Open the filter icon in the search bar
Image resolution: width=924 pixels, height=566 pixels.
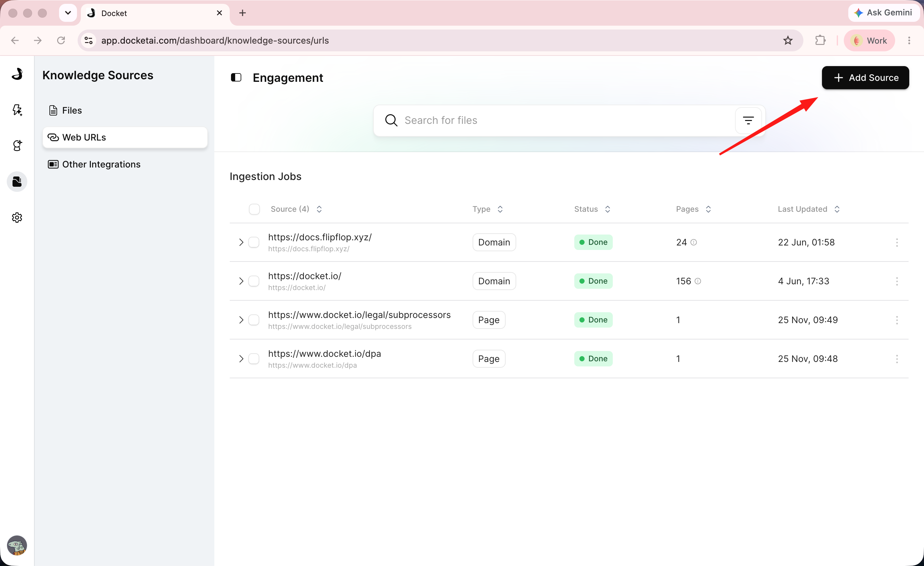click(748, 120)
